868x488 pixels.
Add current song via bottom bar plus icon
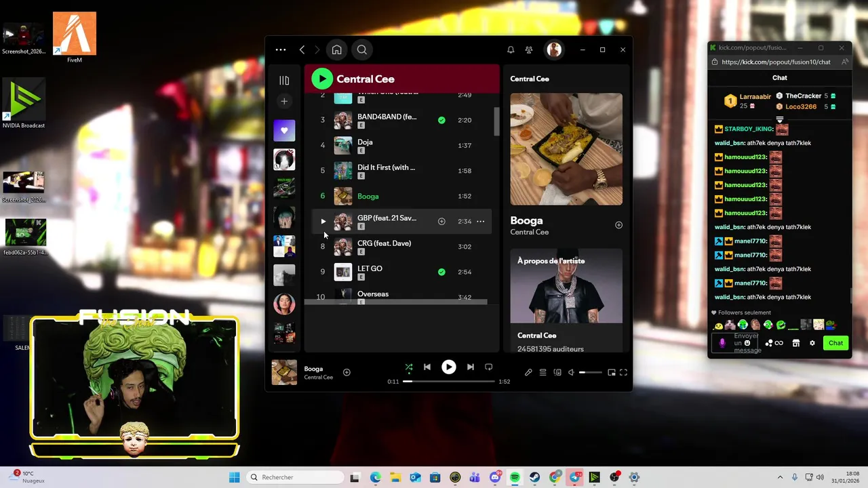click(x=347, y=372)
